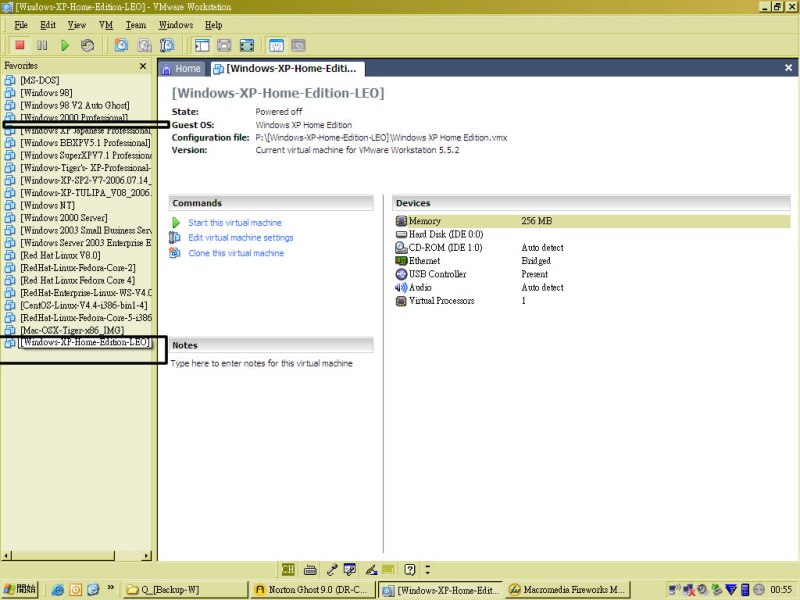Click the language bar help icon
The image size is (800, 600).
[x=410, y=569]
